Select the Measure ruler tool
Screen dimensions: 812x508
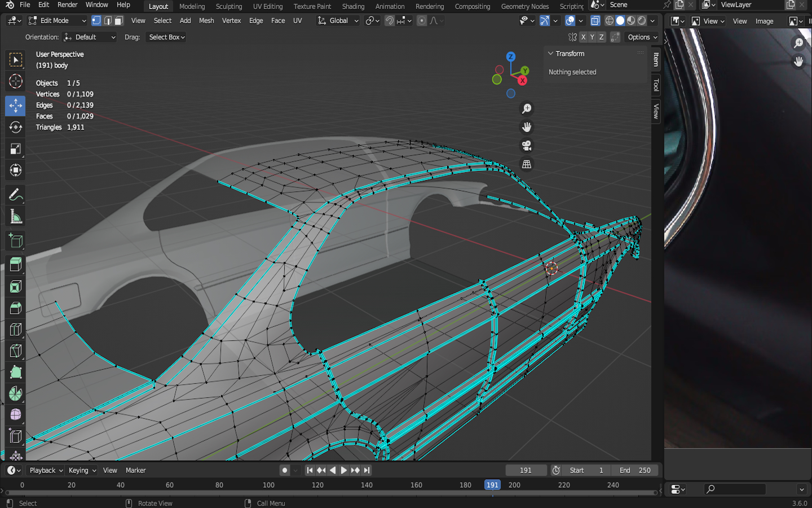(15, 217)
